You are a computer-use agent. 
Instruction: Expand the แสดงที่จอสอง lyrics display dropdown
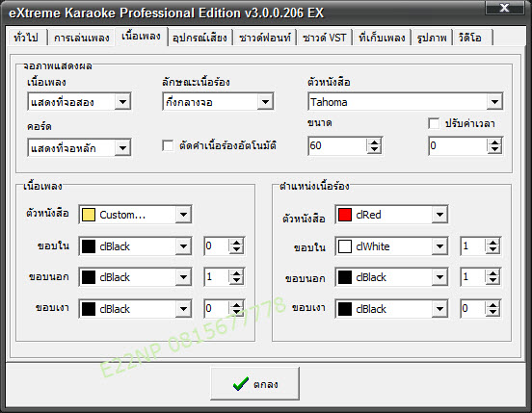pos(122,102)
